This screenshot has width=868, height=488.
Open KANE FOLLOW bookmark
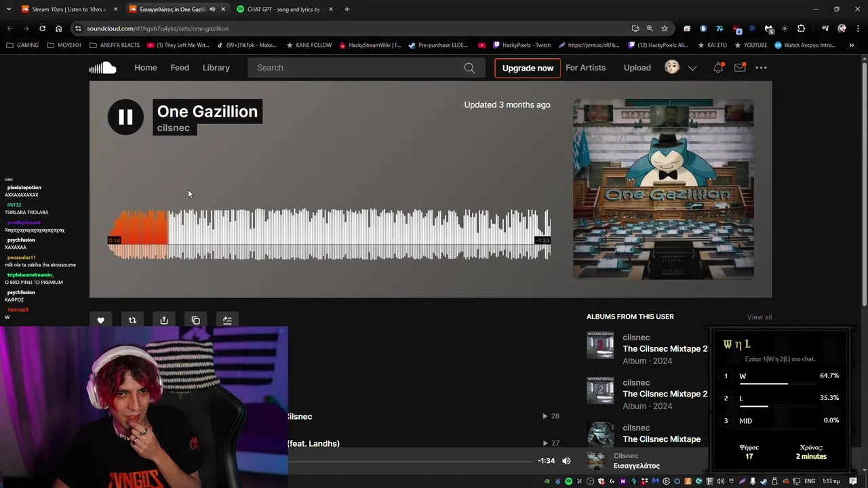(x=309, y=45)
